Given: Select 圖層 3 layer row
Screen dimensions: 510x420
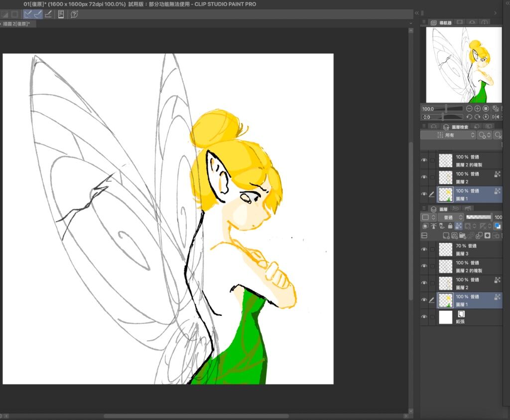Looking at the screenshot, I should click(461, 250).
